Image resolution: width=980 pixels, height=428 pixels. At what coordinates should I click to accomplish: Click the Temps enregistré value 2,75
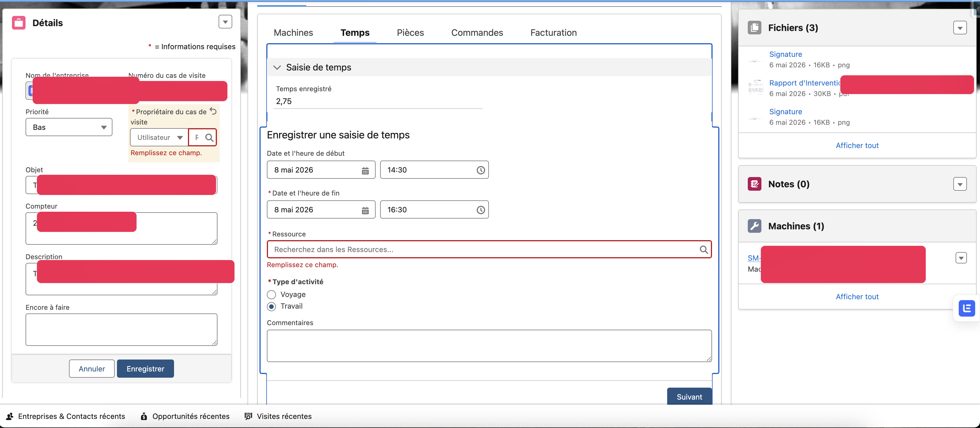point(284,101)
